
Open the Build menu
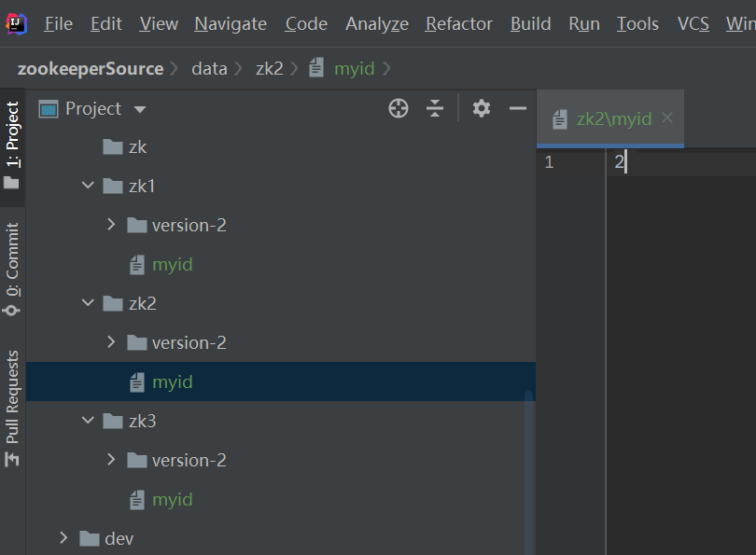point(530,23)
